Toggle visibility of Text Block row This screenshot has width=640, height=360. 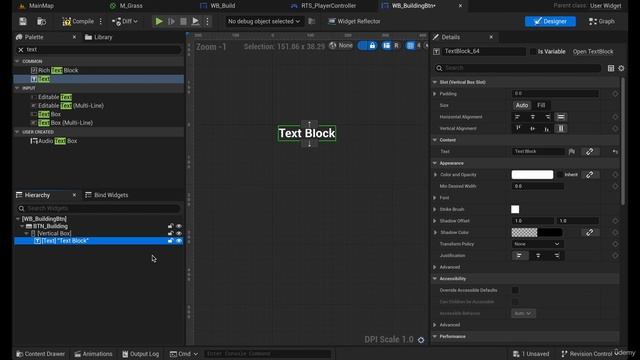[179, 241]
